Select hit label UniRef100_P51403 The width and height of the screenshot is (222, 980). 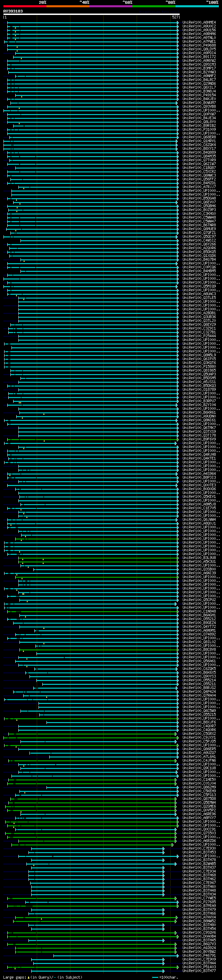(x=199, y=967)
